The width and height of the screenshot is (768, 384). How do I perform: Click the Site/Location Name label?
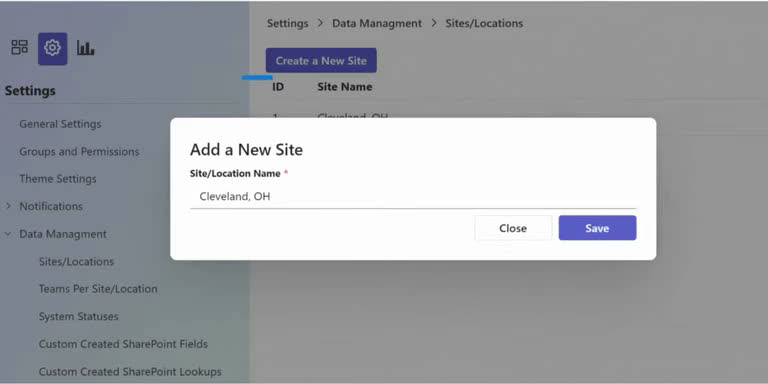pyautogui.click(x=235, y=173)
